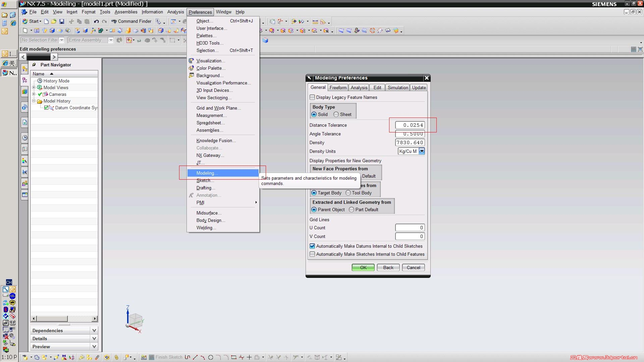Screen dimensions: 644x362
Task: Click the Undo arrow icon
Action: coord(96,21)
